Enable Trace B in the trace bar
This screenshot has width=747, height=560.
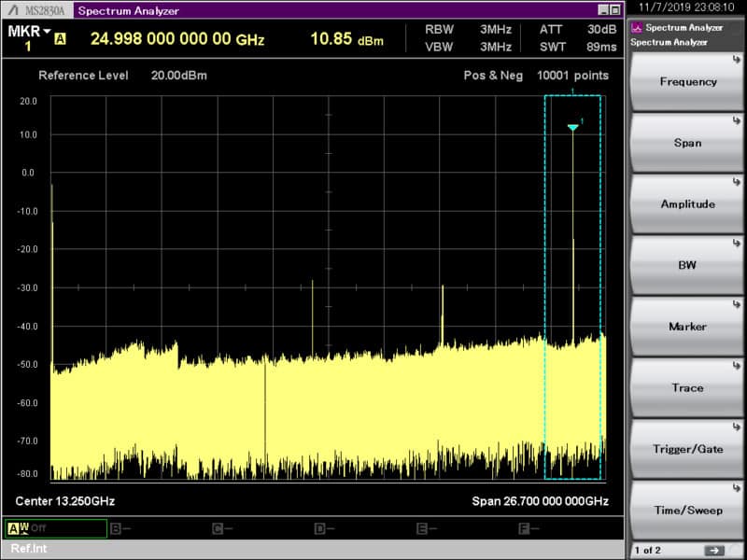point(114,527)
